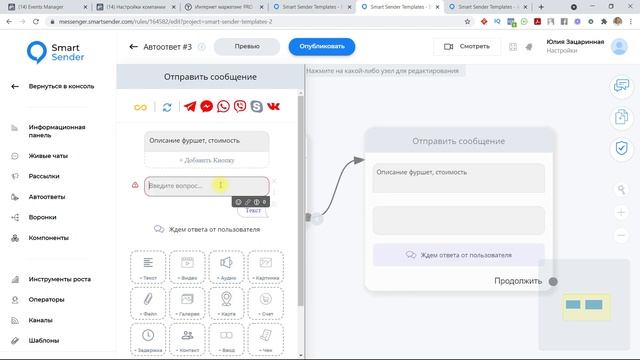Viewport: 640px width, 360px height.
Task: Click the Описание фуршет, стоимость text block
Action: click(207, 141)
